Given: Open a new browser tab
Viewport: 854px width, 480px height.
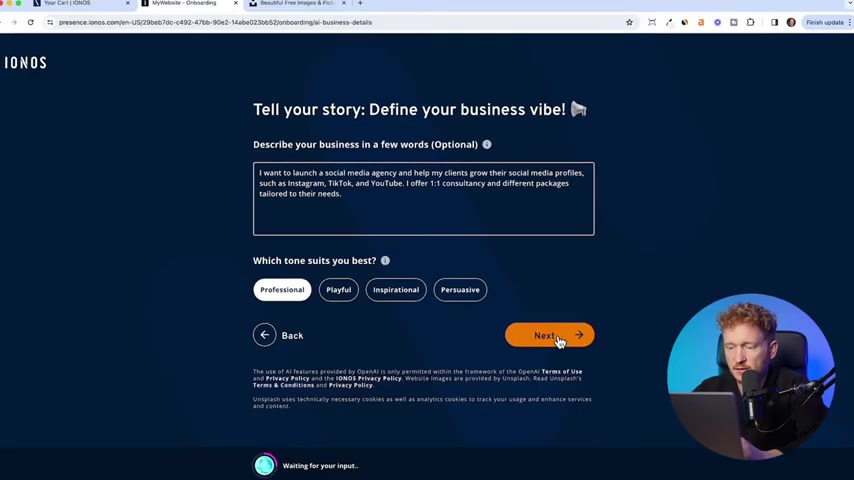Looking at the screenshot, I should [360, 4].
